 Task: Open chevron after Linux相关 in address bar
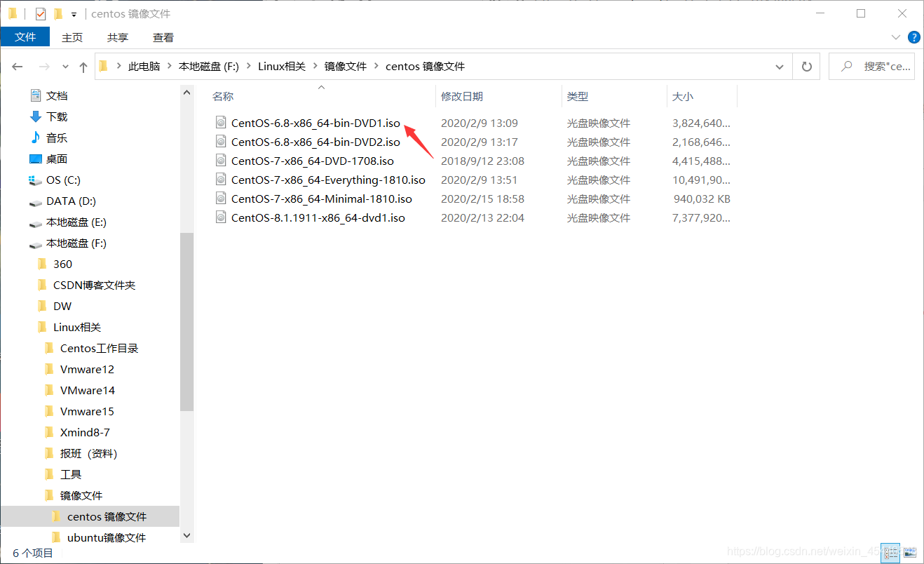[315, 66]
